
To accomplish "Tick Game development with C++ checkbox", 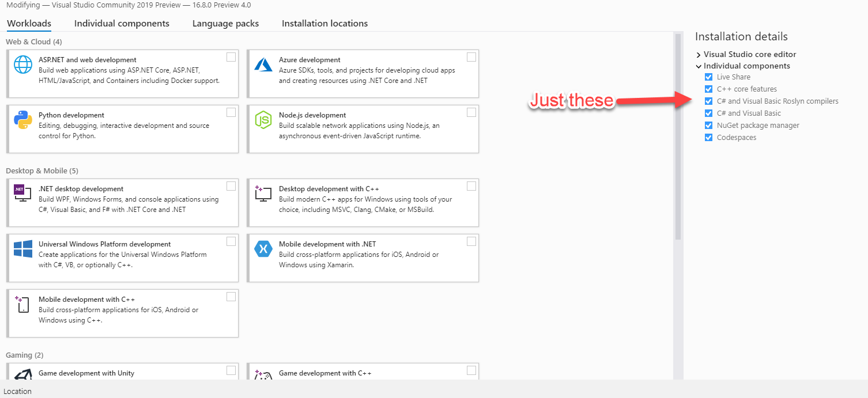I will pyautogui.click(x=471, y=370).
